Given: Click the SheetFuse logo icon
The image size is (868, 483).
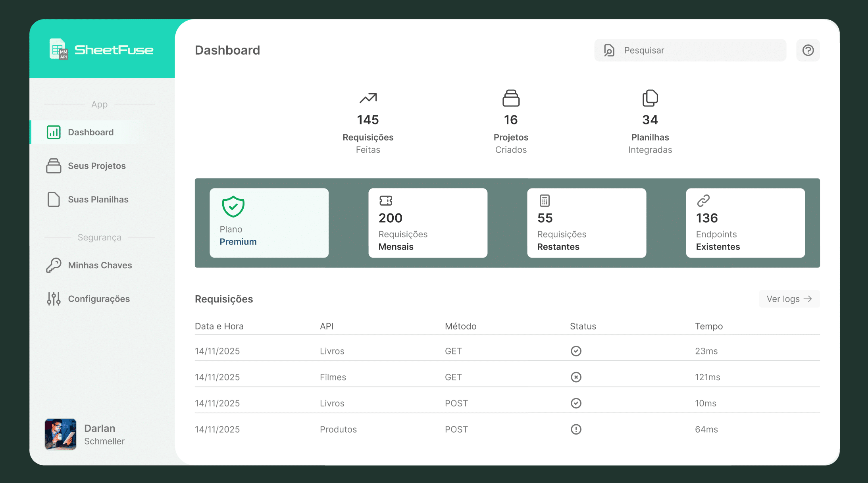Looking at the screenshot, I should click(x=58, y=49).
